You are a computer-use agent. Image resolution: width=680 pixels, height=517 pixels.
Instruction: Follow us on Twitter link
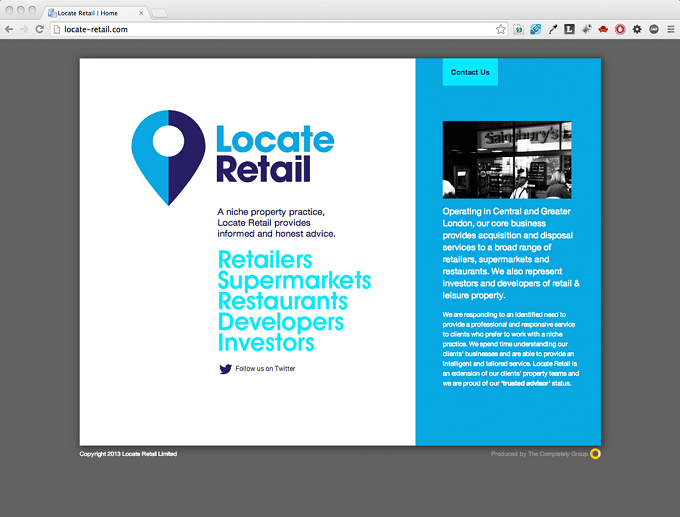pyautogui.click(x=265, y=368)
